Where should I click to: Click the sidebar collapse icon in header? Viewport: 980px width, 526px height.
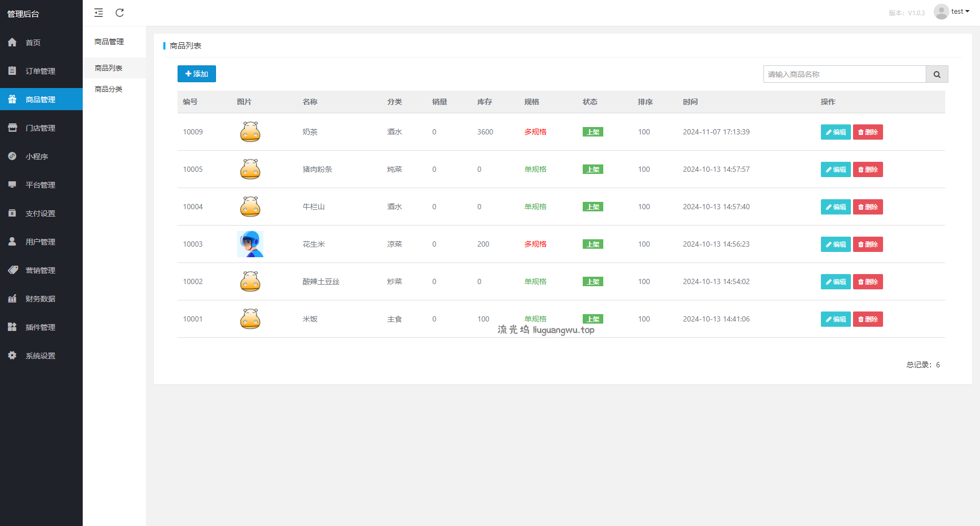click(99, 13)
